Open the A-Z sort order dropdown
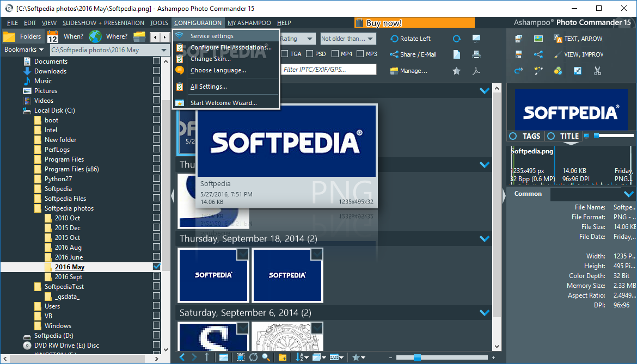 [302, 357]
